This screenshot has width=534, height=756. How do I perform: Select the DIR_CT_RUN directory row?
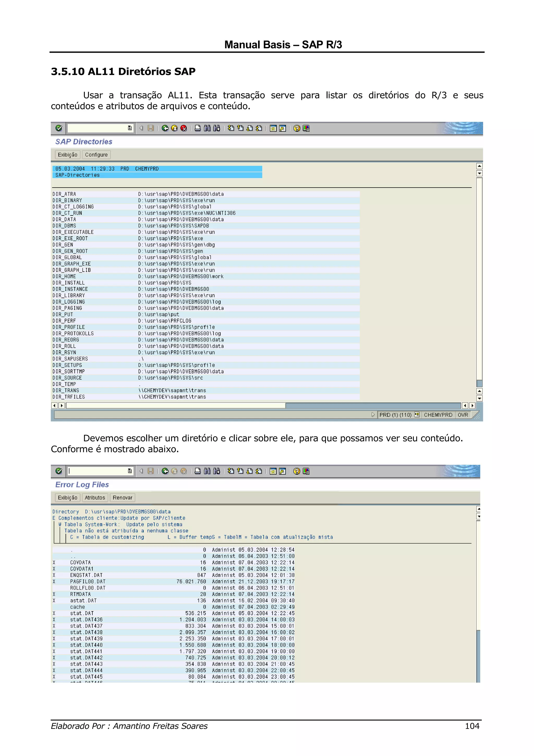pyautogui.click(x=206, y=213)
